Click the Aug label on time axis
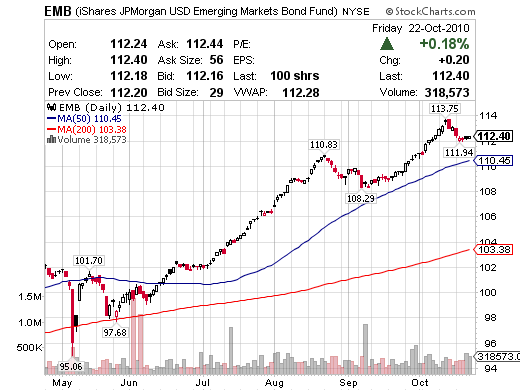This screenshot has height=391, width=520. [x=274, y=383]
